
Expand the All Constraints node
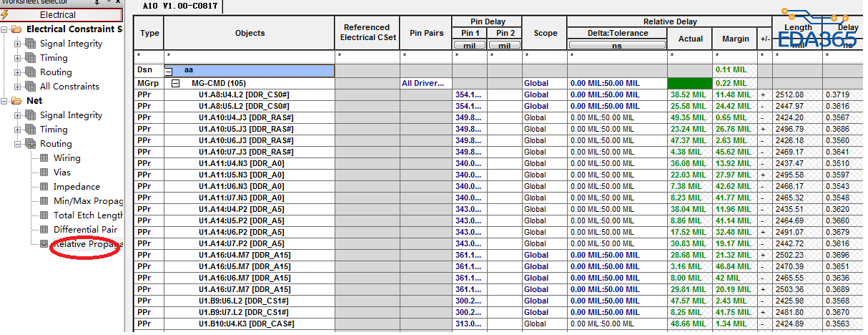18,87
